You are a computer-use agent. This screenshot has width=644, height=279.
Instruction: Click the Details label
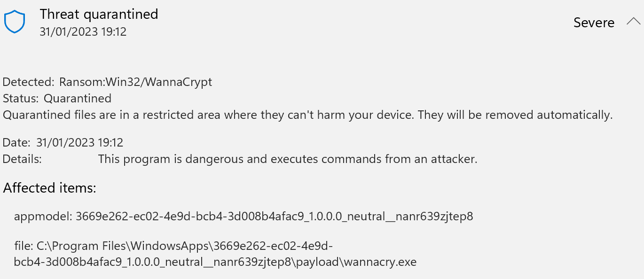[22, 159]
